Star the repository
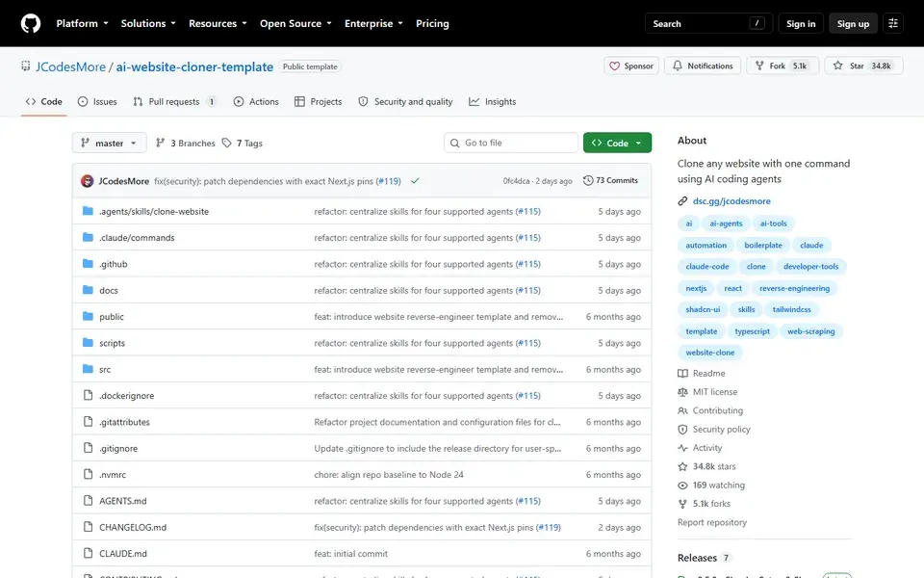The width and height of the screenshot is (924, 578). [864, 66]
